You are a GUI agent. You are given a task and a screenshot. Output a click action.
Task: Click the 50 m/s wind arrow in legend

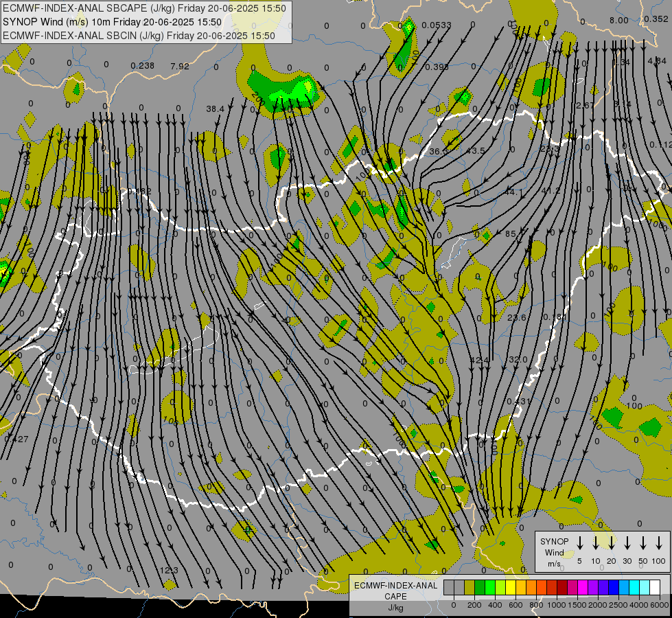click(643, 543)
